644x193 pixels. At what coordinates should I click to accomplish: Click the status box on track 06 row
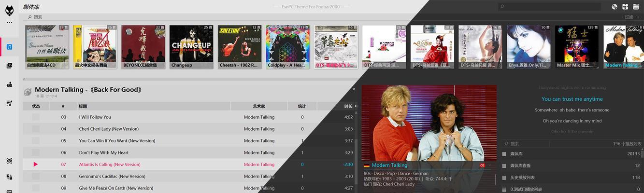(x=36, y=152)
